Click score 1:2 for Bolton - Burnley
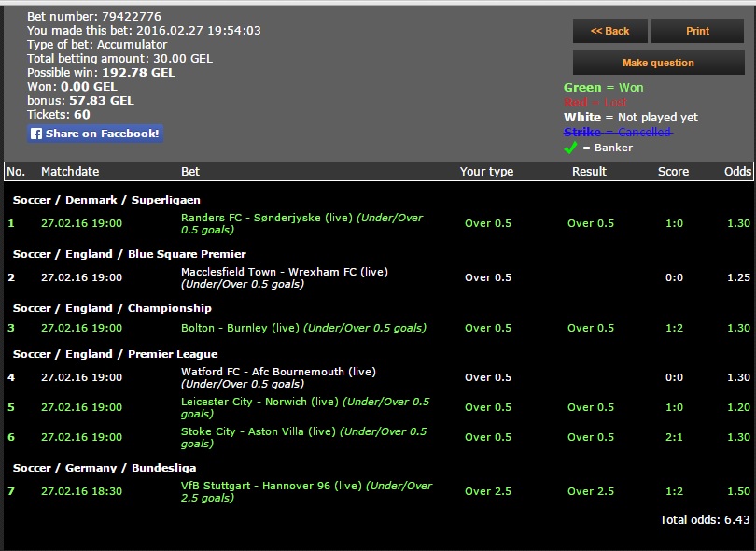Image resolution: width=756 pixels, height=551 pixels. (674, 328)
